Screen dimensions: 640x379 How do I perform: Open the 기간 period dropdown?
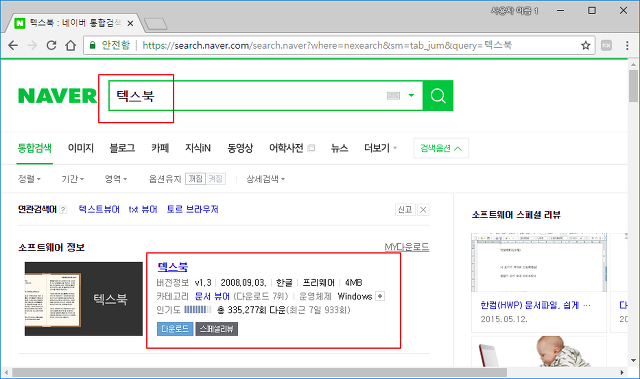(73, 179)
